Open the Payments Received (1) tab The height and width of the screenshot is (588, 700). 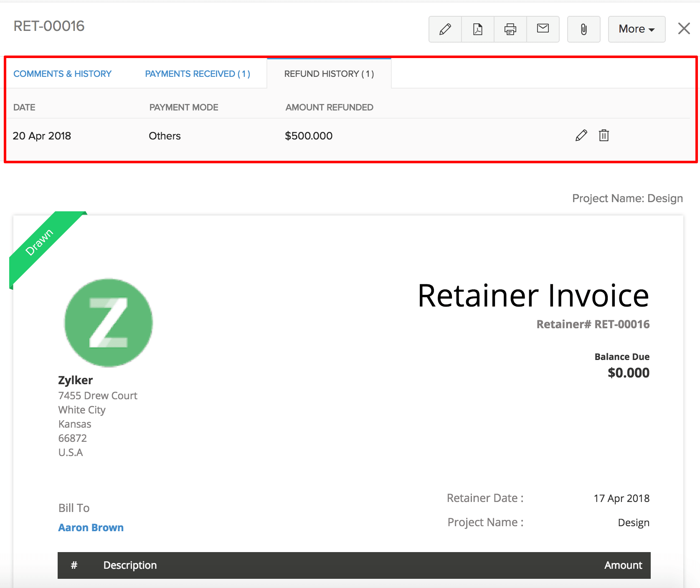(198, 74)
